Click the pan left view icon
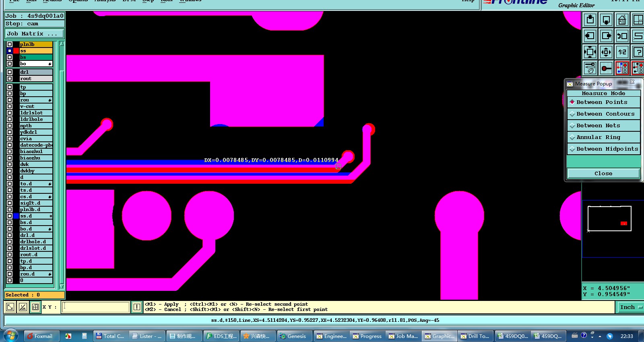Image resolution: width=644 pixels, height=342 pixels. [590, 35]
